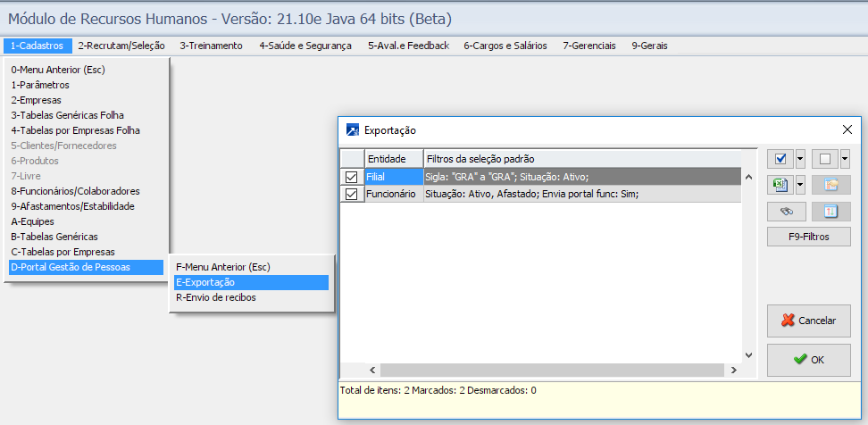
Task: Click the horizontal scrollbar thumb
Action: tap(552, 370)
